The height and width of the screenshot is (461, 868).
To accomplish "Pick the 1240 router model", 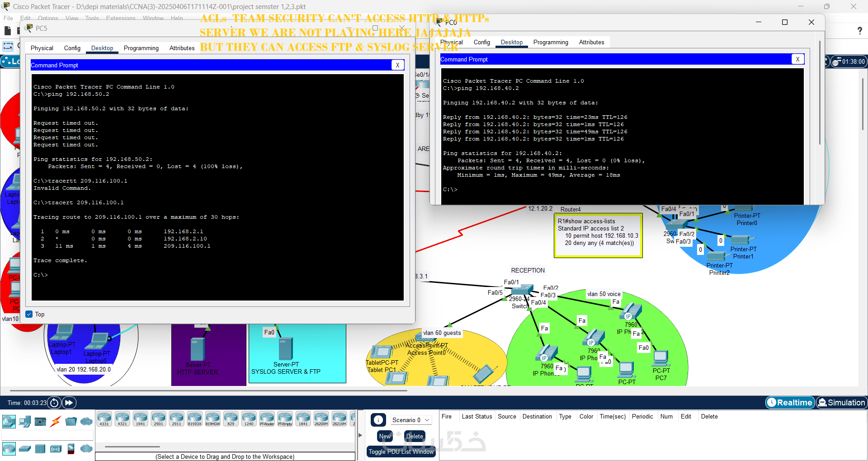I will click(249, 419).
